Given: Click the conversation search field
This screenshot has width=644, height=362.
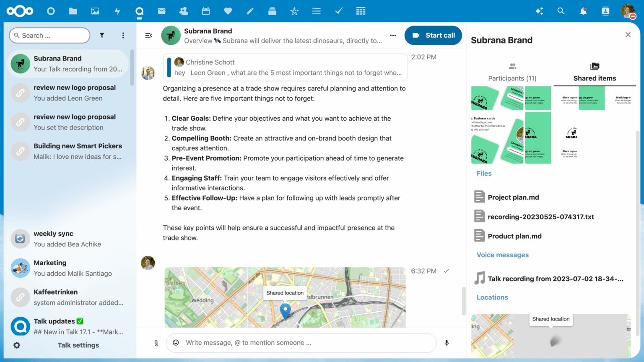Looking at the screenshot, I should tap(49, 35).
